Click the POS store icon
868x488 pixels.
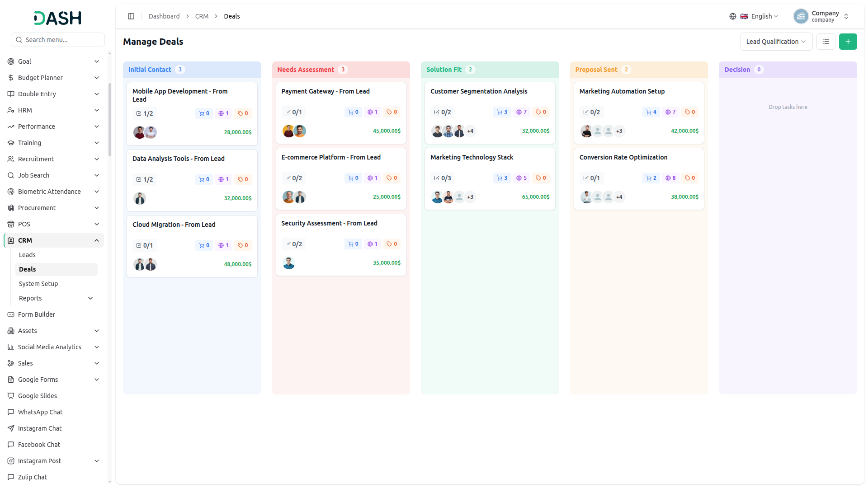[x=11, y=224]
